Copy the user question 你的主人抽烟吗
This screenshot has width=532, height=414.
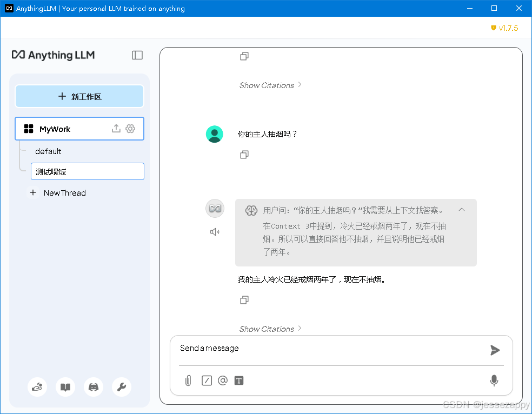(x=244, y=155)
